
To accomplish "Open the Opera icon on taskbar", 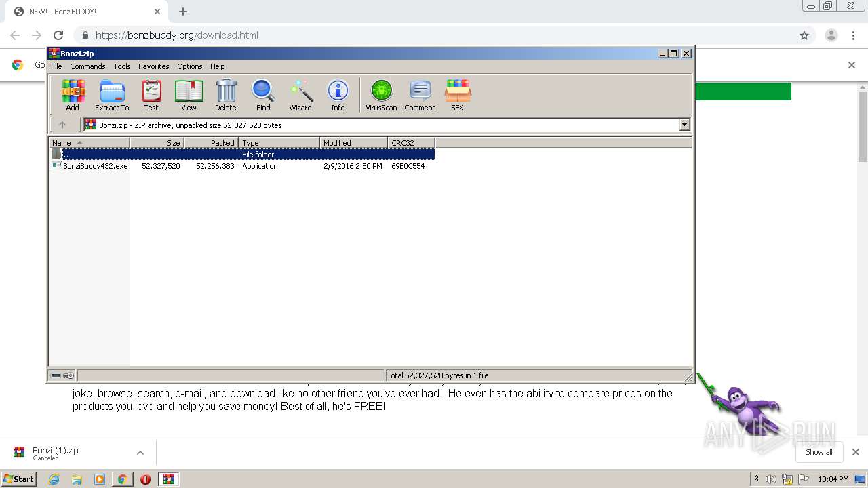I will coord(145,479).
